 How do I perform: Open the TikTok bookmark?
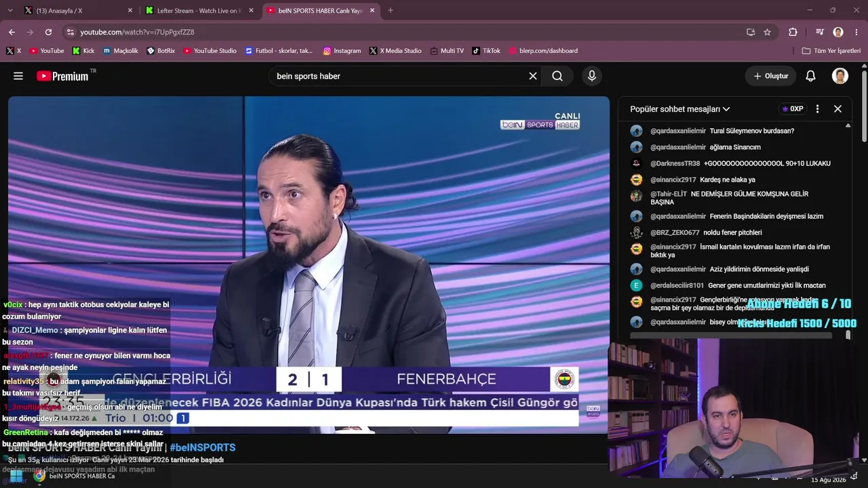click(486, 51)
